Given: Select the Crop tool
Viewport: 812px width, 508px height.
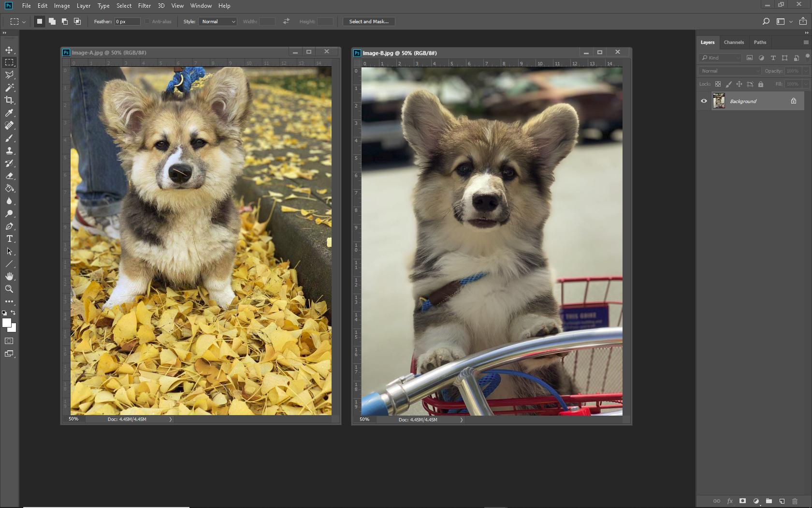Looking at the screenshot, I should [9, 100].
